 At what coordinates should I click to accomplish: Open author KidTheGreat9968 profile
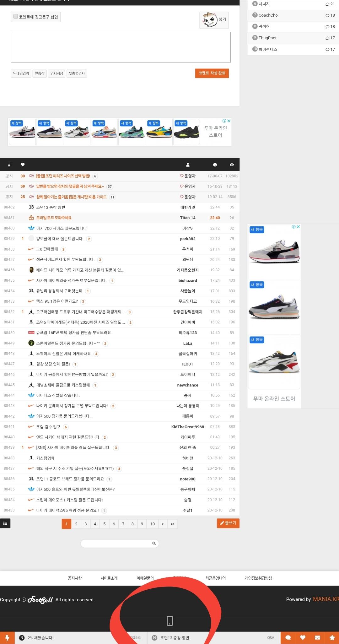188,427
